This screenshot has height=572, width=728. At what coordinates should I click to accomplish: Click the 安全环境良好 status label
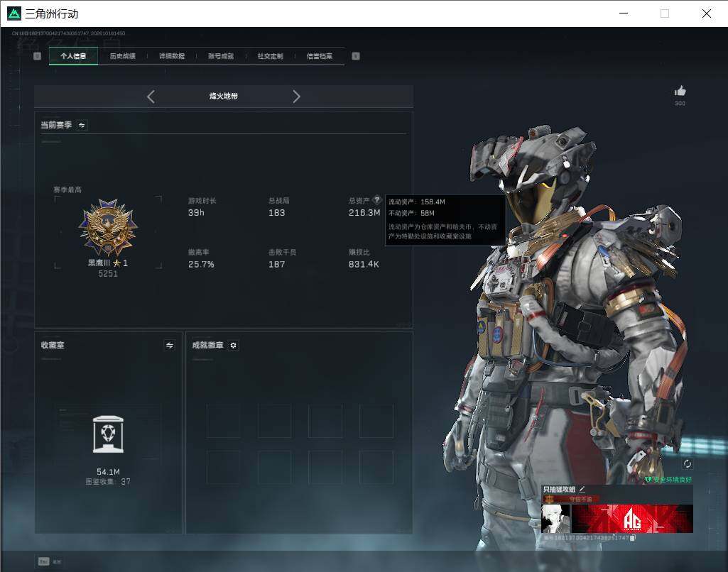tap(668, 480)
